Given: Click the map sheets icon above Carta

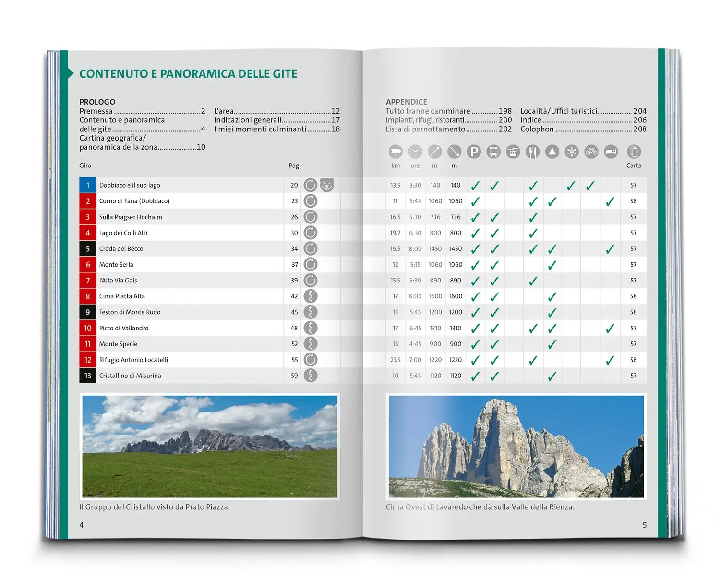Looking at the screenshot, I should click(x=634, y=152).
